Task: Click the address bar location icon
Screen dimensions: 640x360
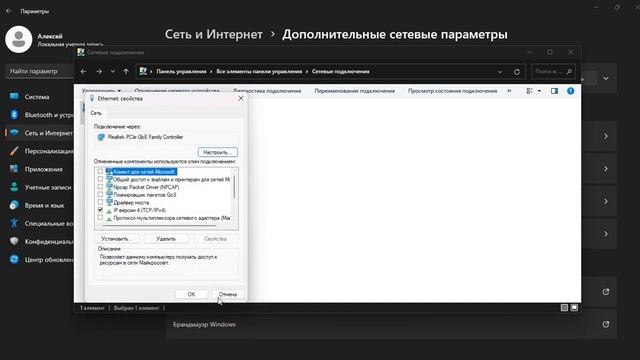Action: tap(143, 71)
